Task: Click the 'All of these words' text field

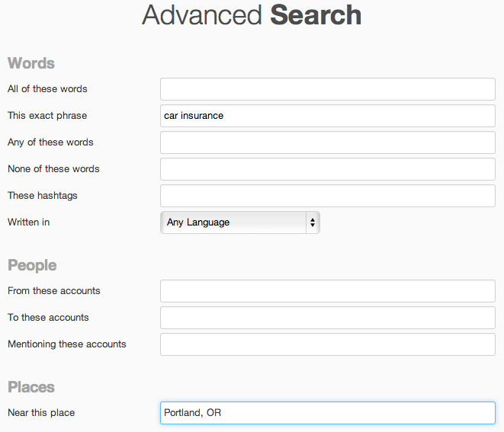Action: [x=328, y=89]
